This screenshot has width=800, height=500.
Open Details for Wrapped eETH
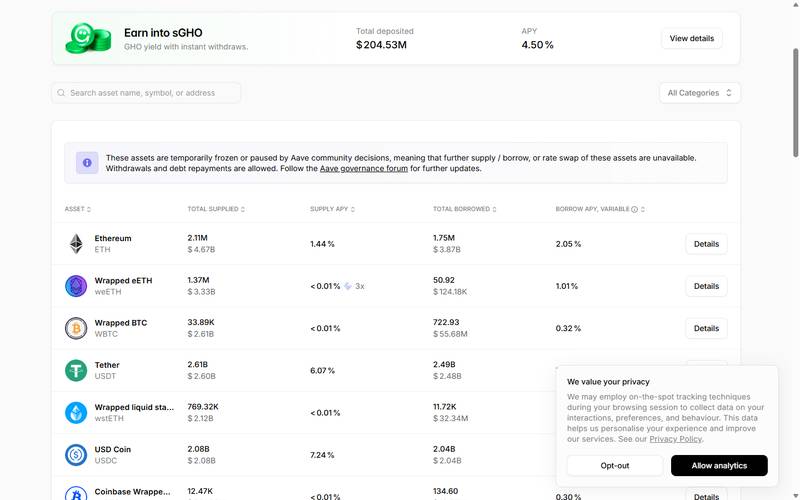click(706, 286)
